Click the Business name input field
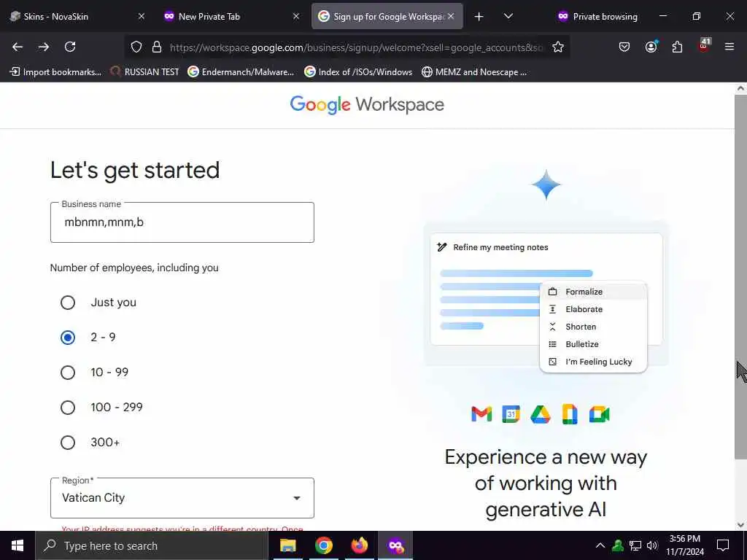The image size is (747, 560). 182,222
